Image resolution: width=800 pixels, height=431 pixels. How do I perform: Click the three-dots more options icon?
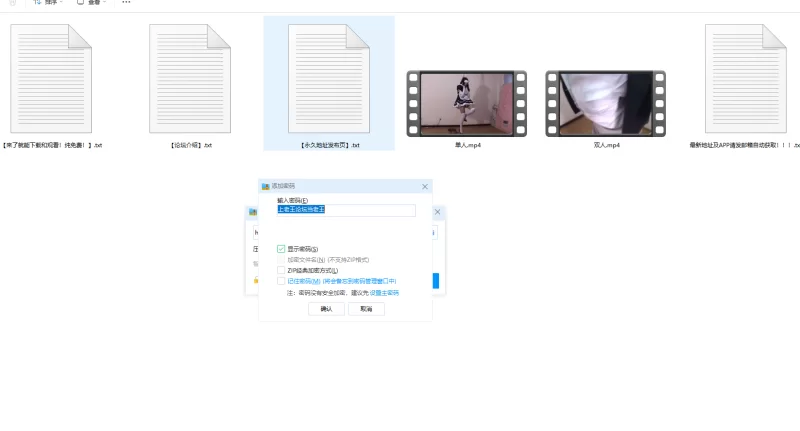pyautogui.click(x=126, y=3)
